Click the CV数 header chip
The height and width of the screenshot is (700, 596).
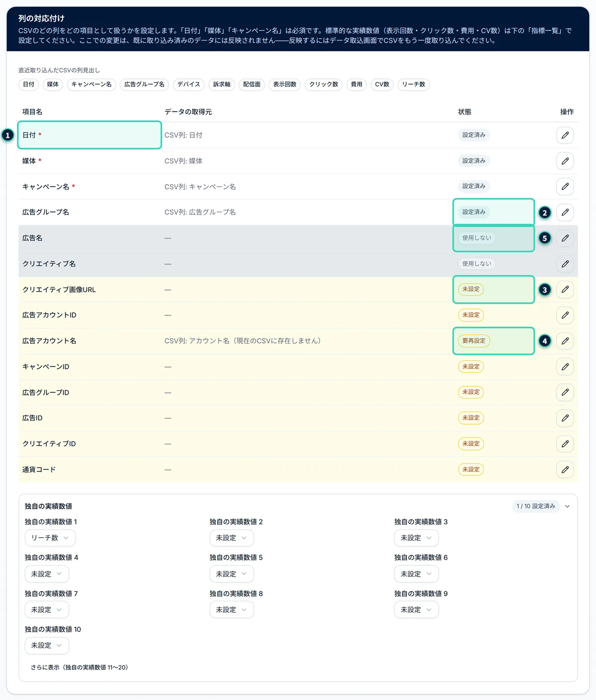click(382, 84)
